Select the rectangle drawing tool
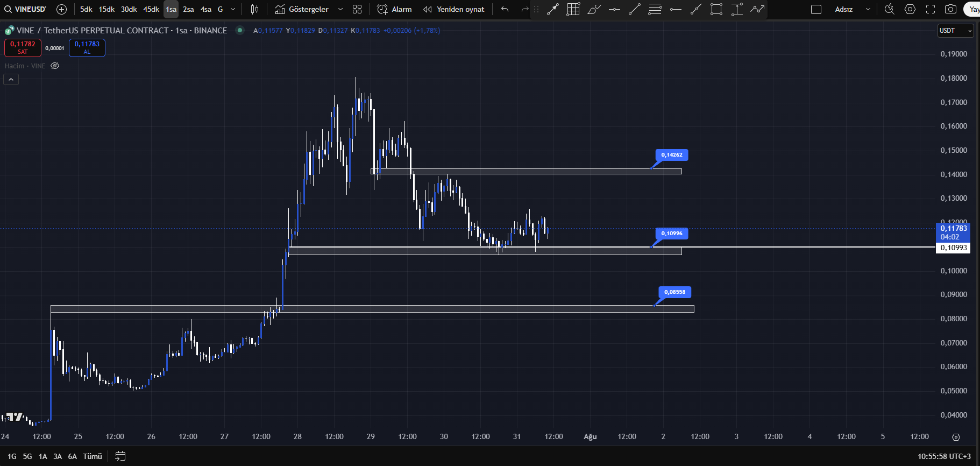Image resolution: width=980 pixels, height=466 pixels. click(716, 9)
